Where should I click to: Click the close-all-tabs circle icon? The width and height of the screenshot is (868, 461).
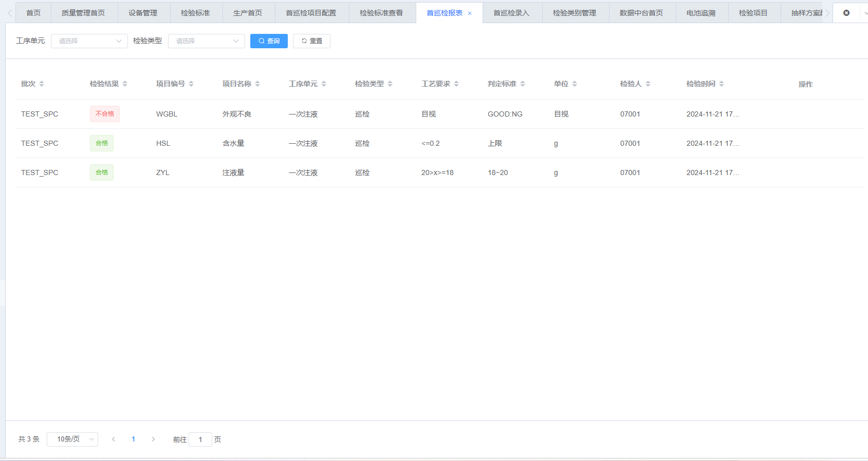pos(846,13)
